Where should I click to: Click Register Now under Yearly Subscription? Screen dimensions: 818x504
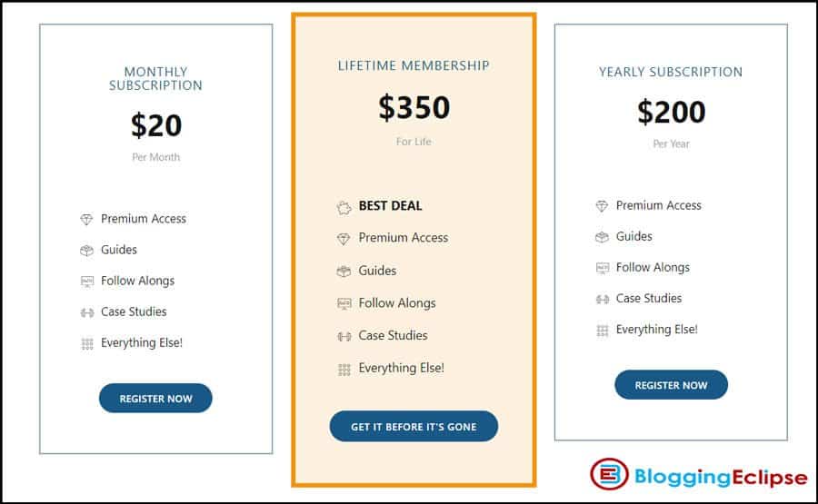coord(671,385)
